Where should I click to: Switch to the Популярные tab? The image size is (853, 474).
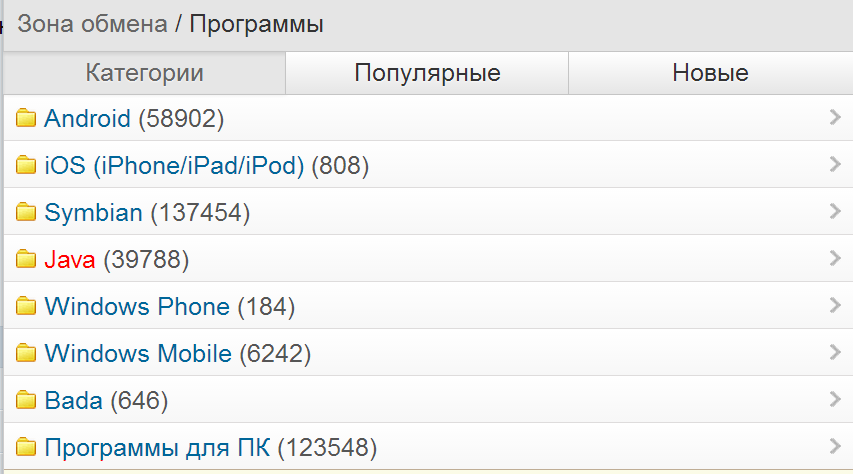(x=427, y=73)
